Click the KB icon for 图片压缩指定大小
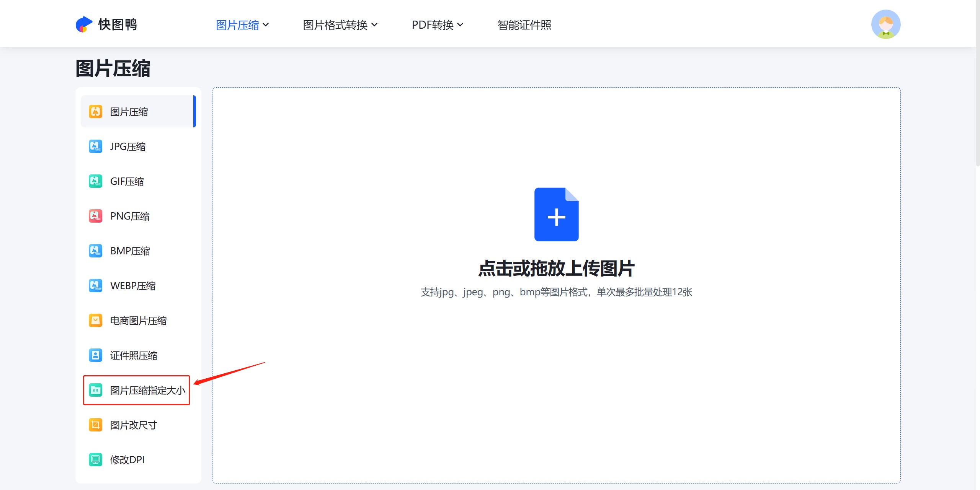The height and width of the screenshot is (490, 980). pyautogui.click(x=95, y=390)
